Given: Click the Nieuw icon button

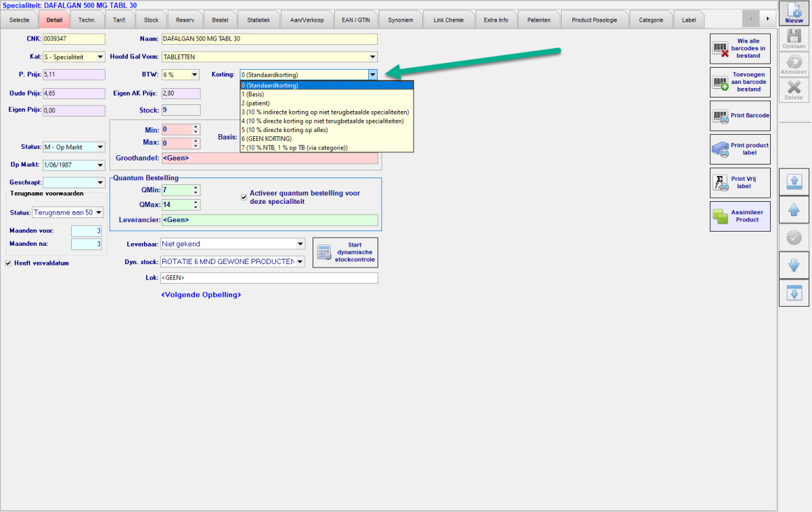Looking at the screenshot, I should pos(794,14).
